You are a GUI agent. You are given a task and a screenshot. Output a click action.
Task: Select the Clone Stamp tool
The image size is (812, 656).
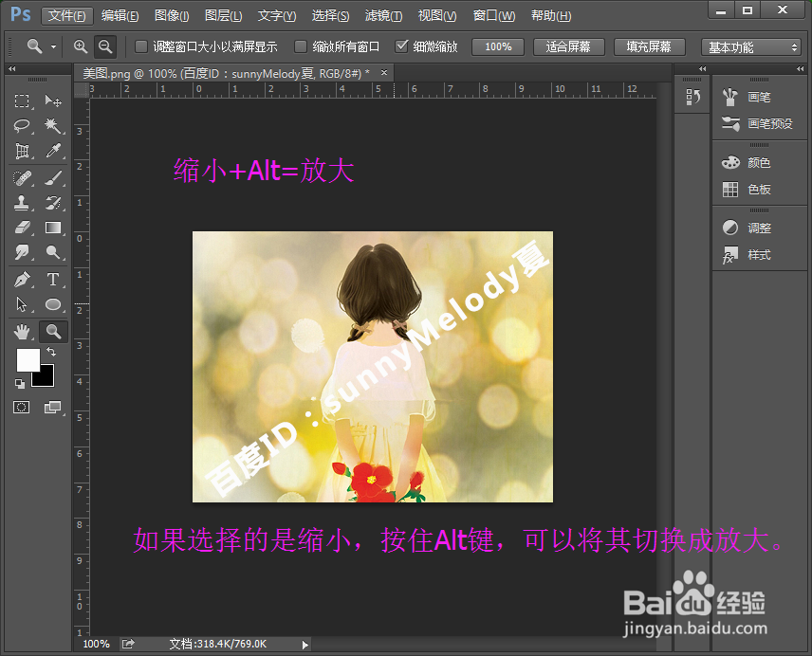click(x=22, y=203)
